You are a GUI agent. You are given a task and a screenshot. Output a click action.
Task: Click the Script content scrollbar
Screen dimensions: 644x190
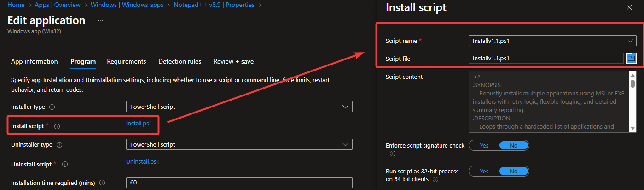coord(633,101)
